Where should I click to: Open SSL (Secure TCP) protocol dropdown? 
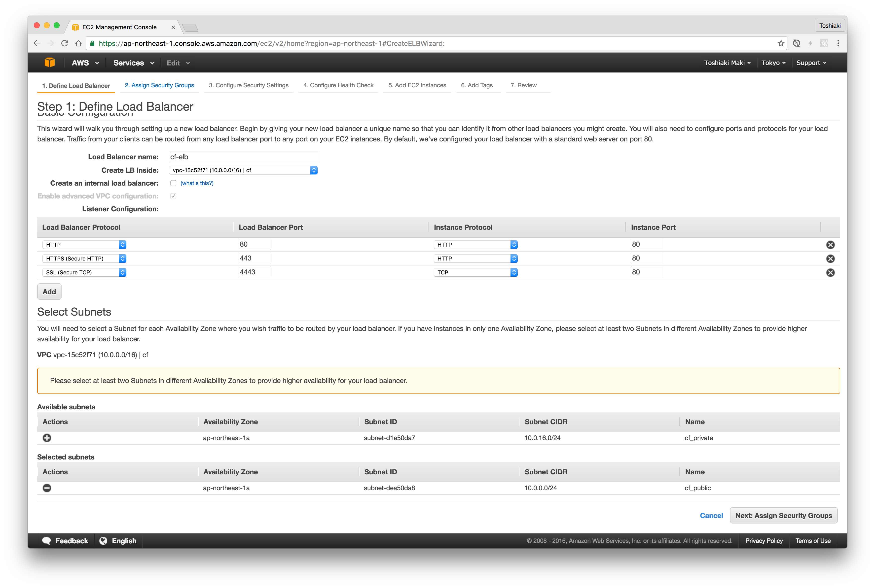point(84,272)
